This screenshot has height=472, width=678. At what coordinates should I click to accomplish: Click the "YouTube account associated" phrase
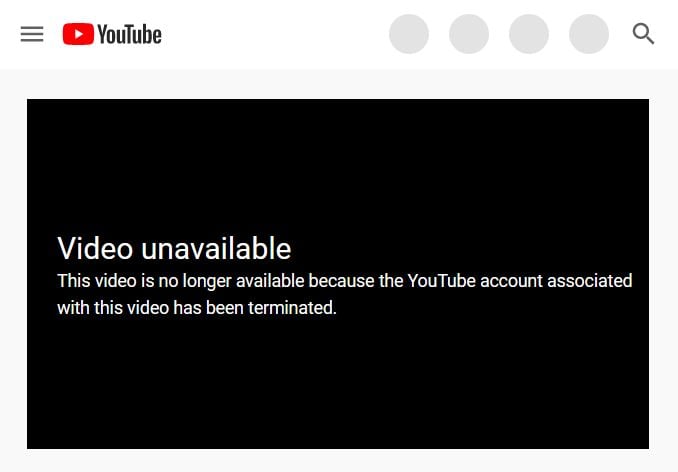[520, 281]
